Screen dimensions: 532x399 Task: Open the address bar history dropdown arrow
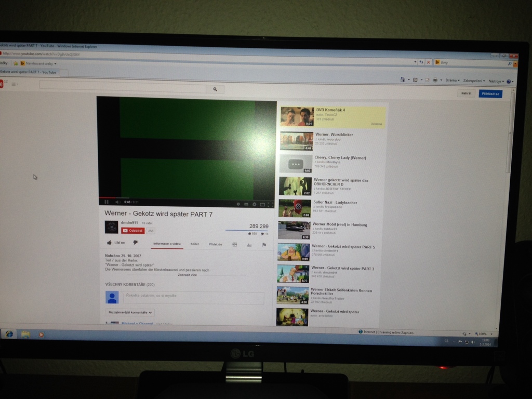pos(415,62)
